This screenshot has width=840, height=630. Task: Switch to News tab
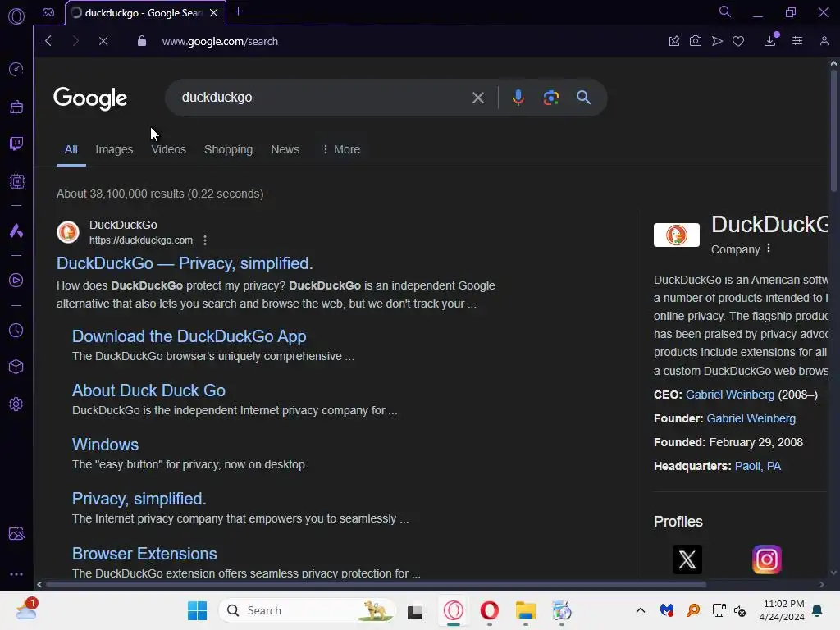[285, 149]
